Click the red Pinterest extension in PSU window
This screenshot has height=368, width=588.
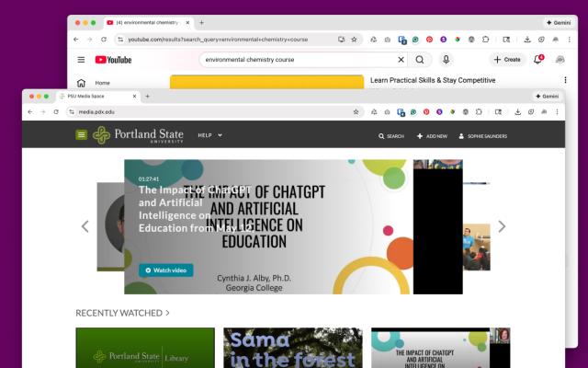tap(426, 112)
